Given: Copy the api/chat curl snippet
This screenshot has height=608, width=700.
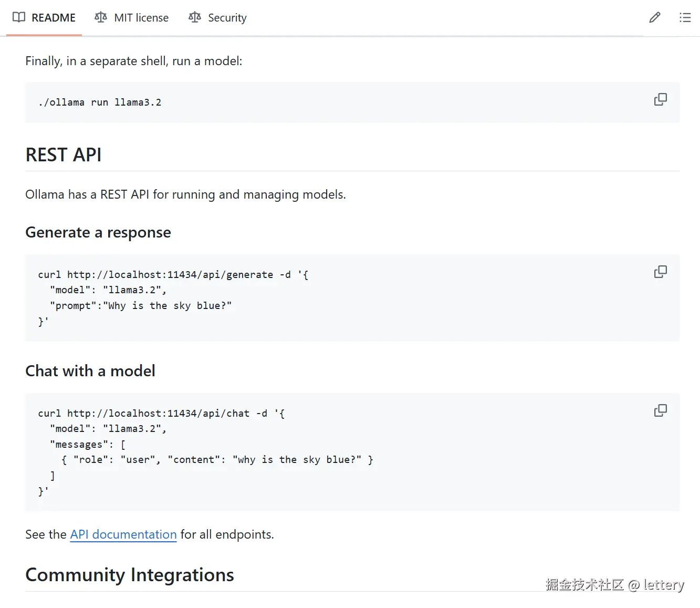Looking at the screenshot, I should (x=660, y=410).
